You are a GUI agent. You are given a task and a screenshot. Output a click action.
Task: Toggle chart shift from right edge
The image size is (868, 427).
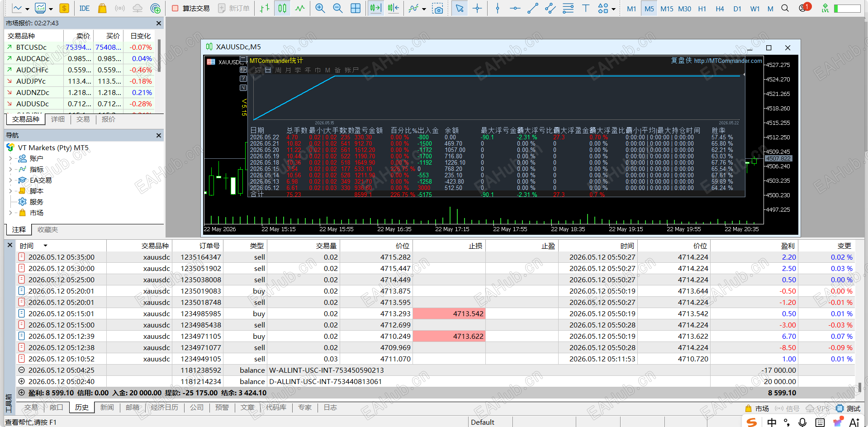pyautogui.click(x=394, y=8)
